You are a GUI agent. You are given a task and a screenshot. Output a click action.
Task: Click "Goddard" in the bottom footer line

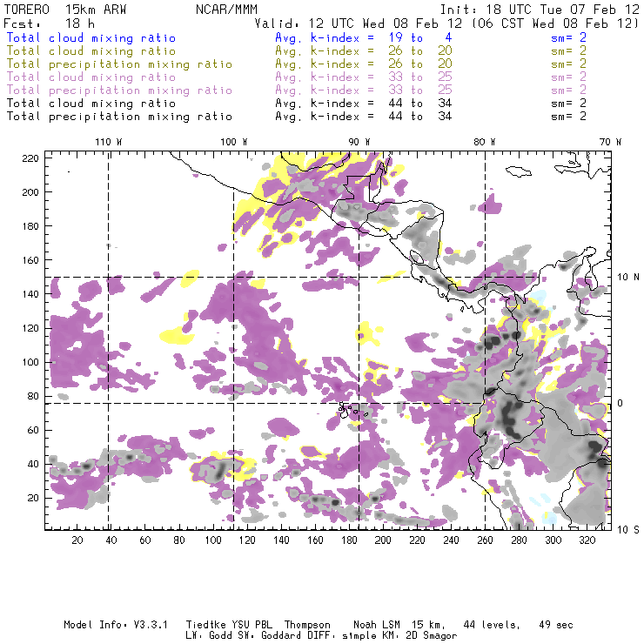click(280, 636)
